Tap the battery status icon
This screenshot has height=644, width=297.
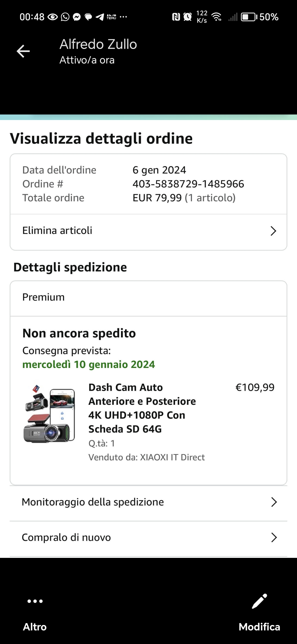pos(249,17)
